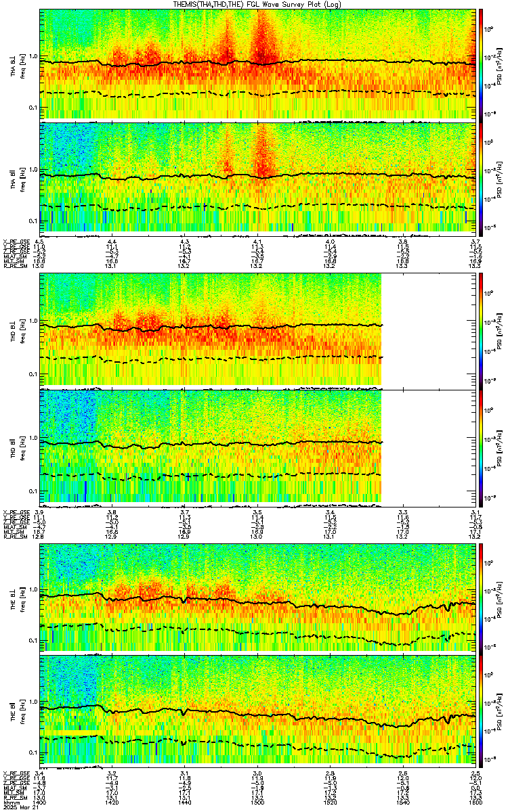Viewport: 508px width, 812px height.
Task: Click the '1540' time label at the bottom
Action: click(x=403, y=802)
